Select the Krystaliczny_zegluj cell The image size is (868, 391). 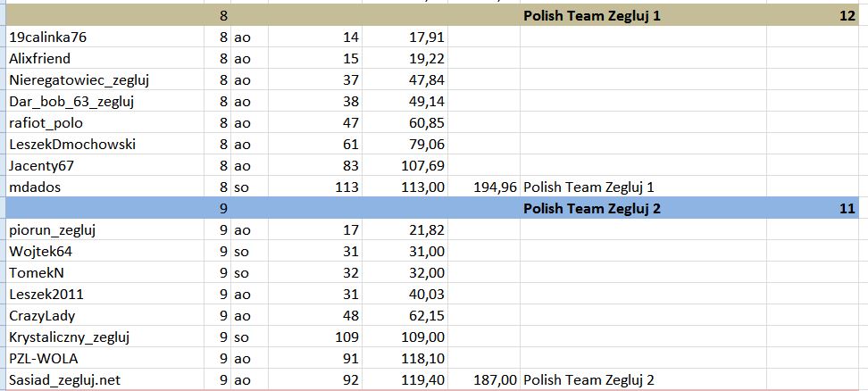[104, 337]
